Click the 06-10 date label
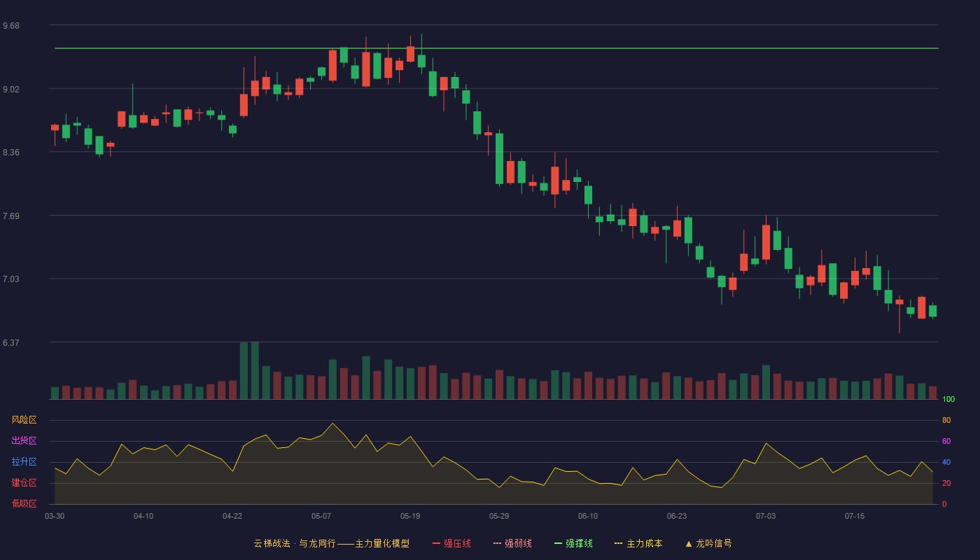The image size is (980, 560). [588, 516]
